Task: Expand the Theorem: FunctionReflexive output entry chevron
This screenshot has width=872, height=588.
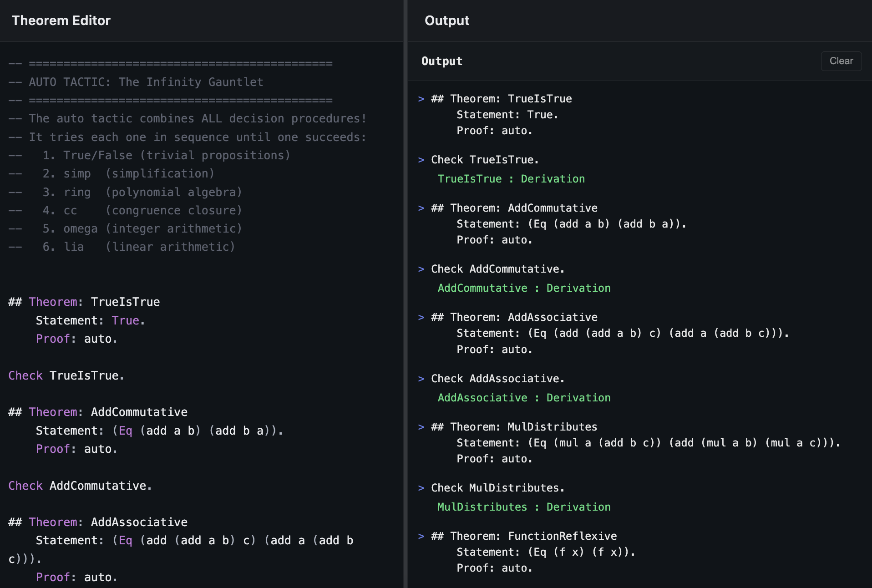Action: [421, 536]
